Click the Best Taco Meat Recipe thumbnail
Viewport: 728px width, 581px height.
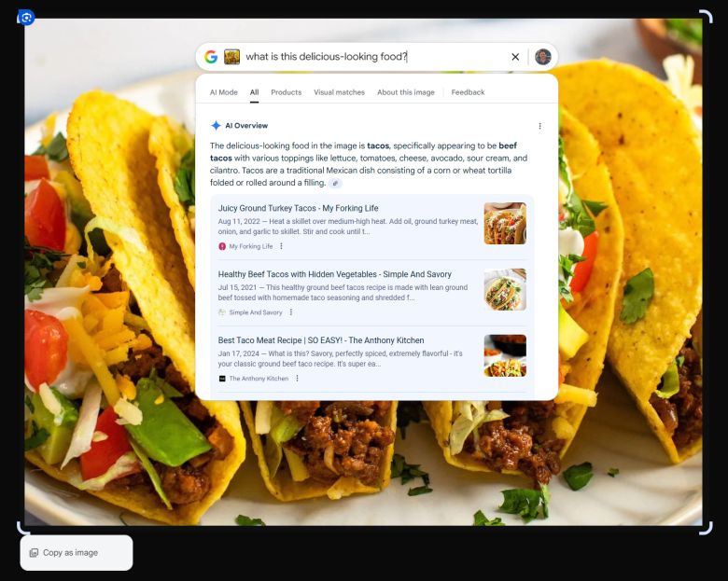coord(504,355)
